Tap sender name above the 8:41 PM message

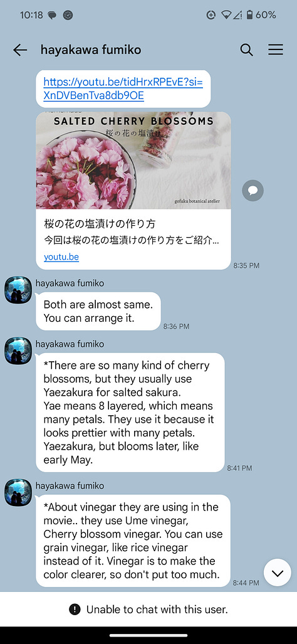pyautogui.click(x=70, y=344)
